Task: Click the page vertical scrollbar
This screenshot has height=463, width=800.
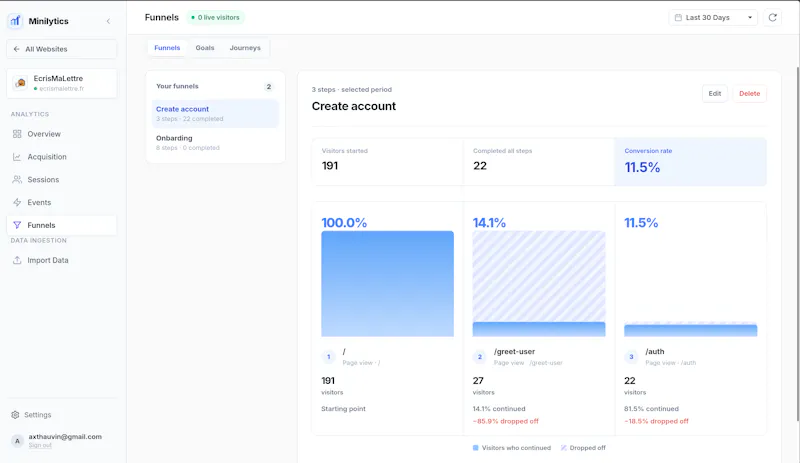Action: coord(797,244)
